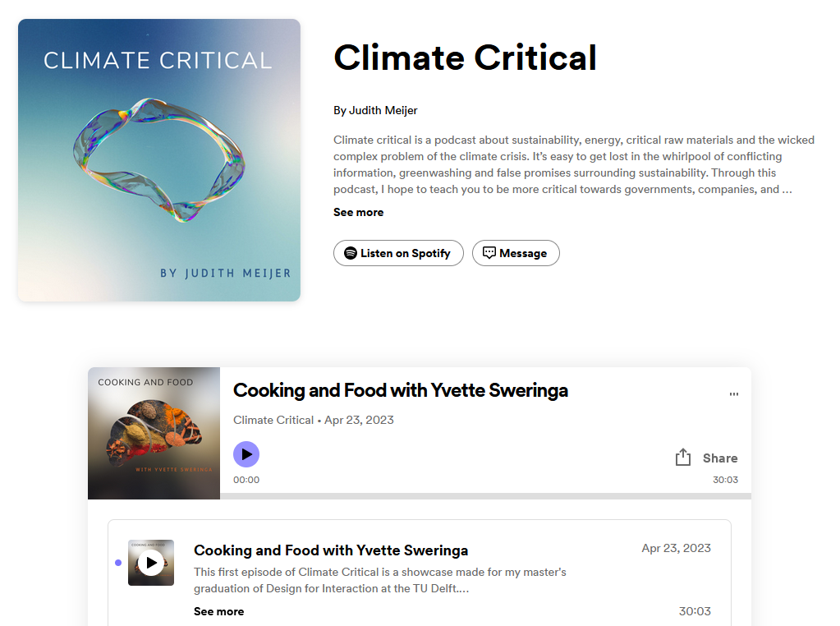
Task: Click the By Judith Meijer author line
Action: 375,110
